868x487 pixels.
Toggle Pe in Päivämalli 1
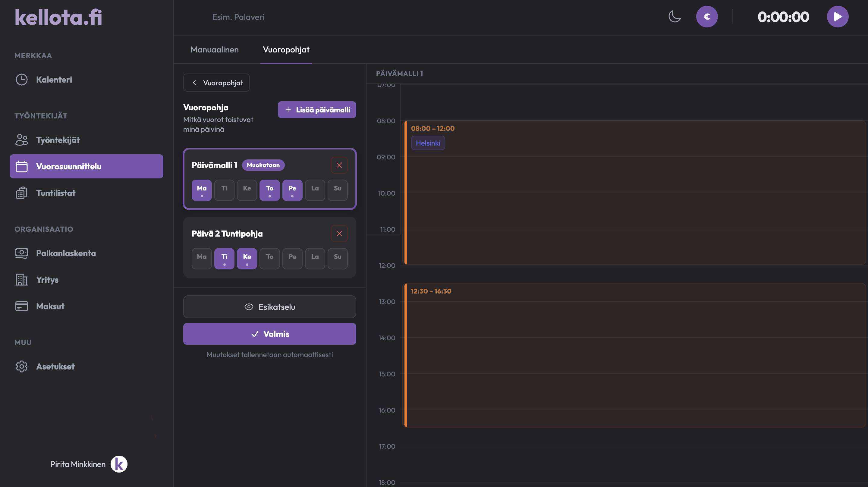(x=292, y=190)
